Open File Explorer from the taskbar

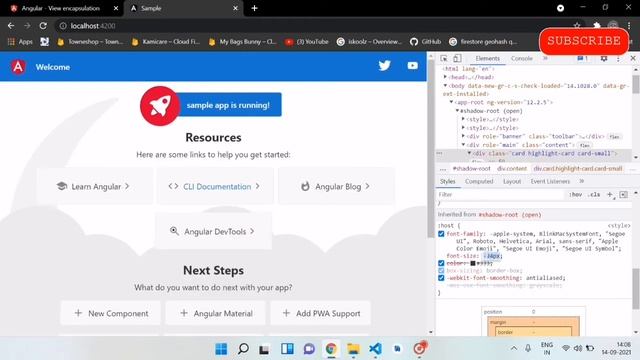[353, 349]
